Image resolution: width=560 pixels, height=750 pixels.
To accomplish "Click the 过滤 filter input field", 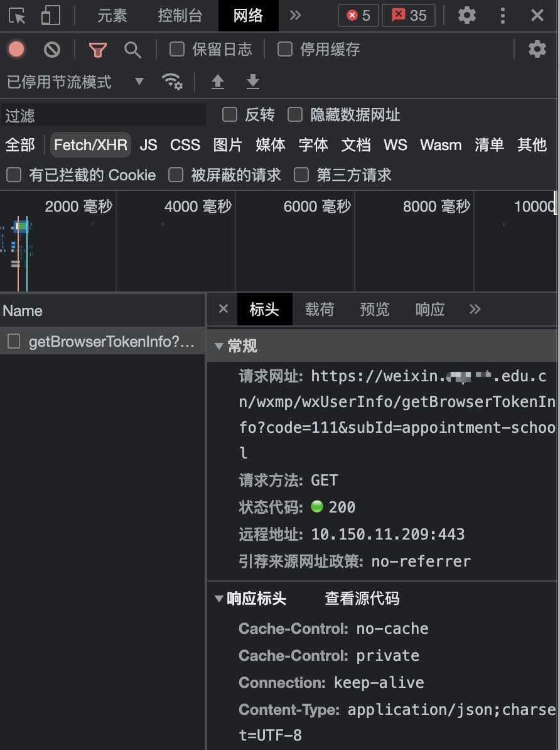I will (104, 115).
